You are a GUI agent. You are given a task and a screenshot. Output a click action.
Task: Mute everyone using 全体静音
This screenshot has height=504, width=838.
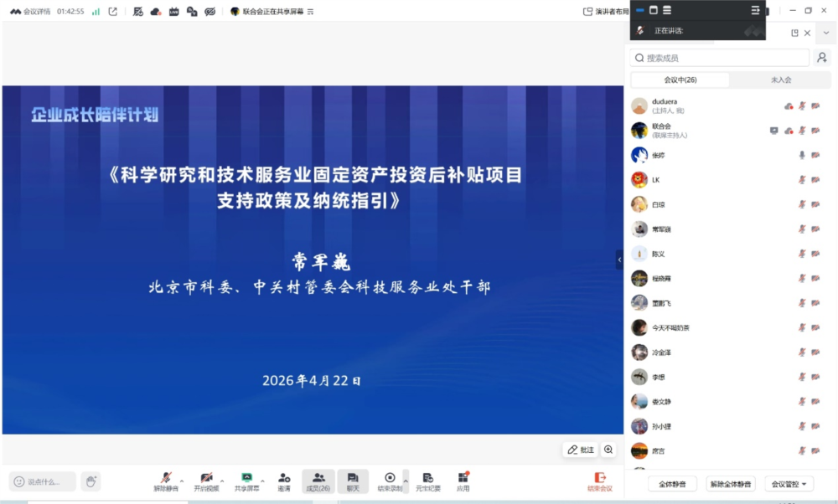[x=670, y=484]
